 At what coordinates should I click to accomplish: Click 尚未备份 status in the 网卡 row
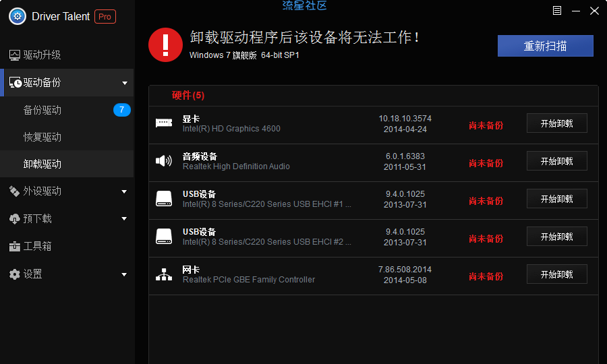[x=486, y=276]
